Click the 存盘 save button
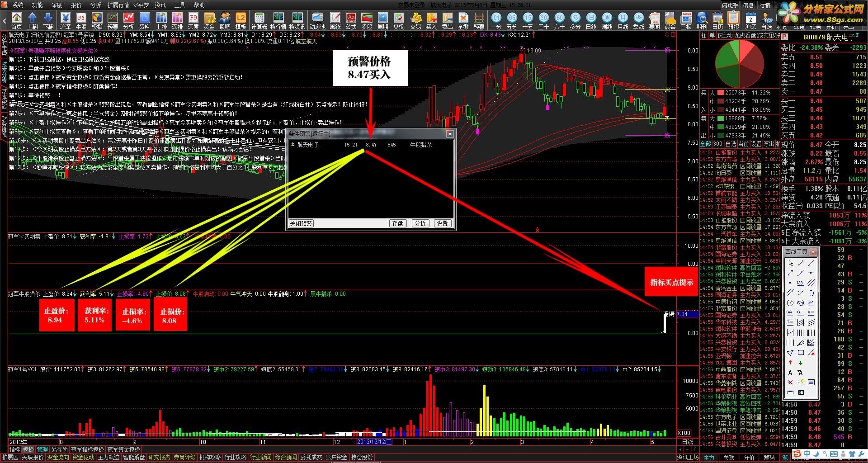868x463 pixels. point(398,223)
